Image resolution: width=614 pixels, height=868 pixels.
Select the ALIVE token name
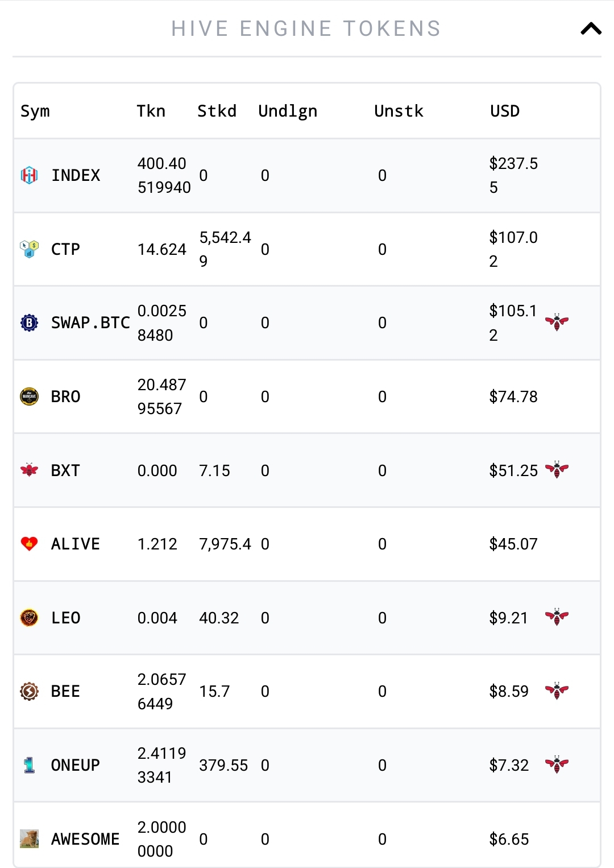(75, 544)
